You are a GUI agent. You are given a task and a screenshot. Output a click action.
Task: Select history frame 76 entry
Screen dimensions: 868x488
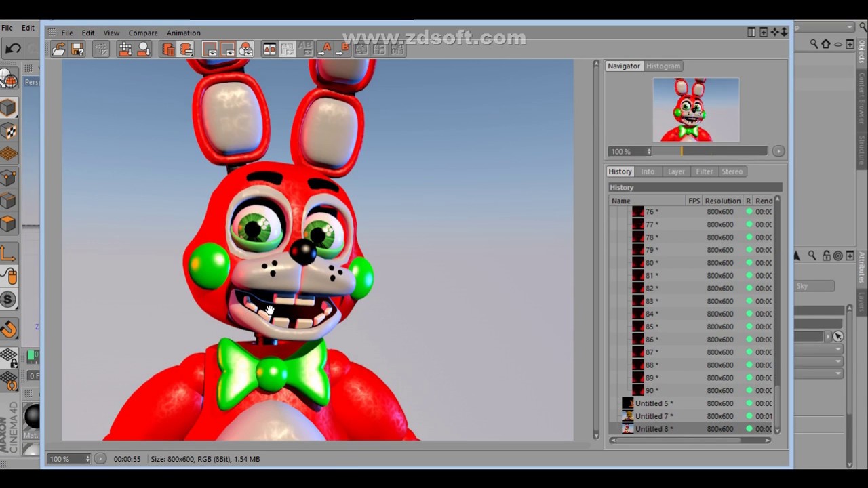(x=690, y=211)
